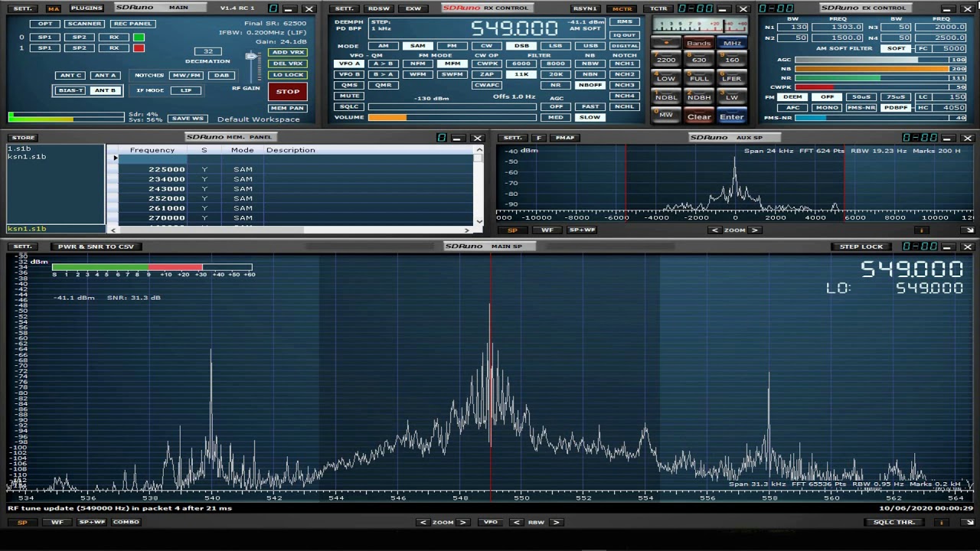Click the Aux SP zoom left arrow
Screen dimensions: 980x551
click(x=715, y=230)
